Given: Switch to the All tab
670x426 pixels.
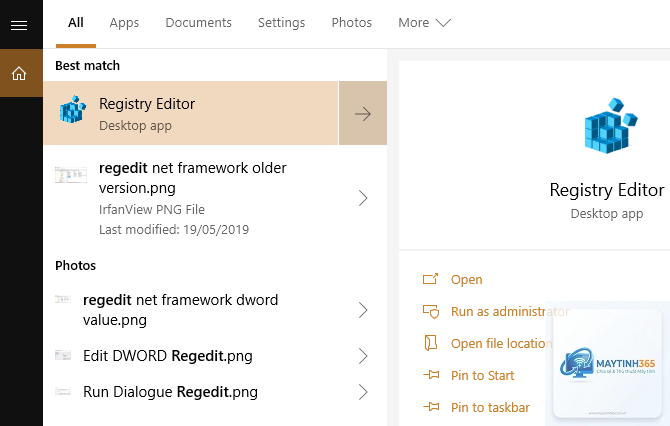Looking at the screenshot, I should click(x=76, y=23).
